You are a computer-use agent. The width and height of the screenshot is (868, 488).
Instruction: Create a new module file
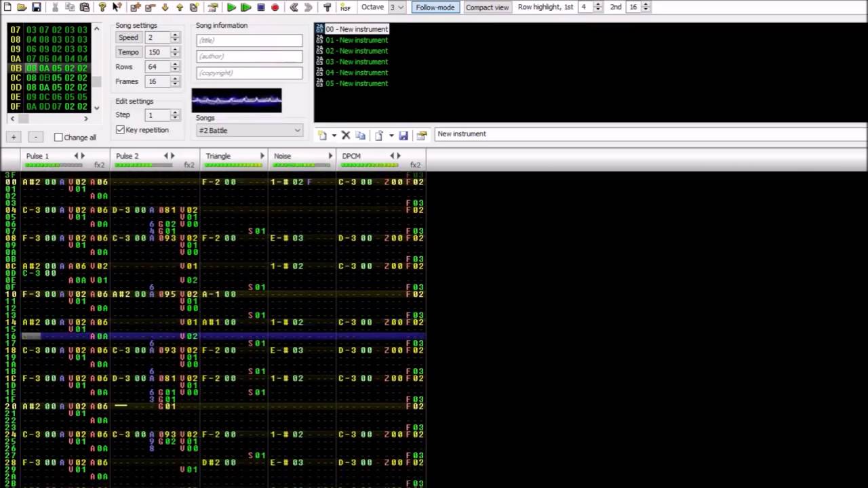tap(7, 7)
